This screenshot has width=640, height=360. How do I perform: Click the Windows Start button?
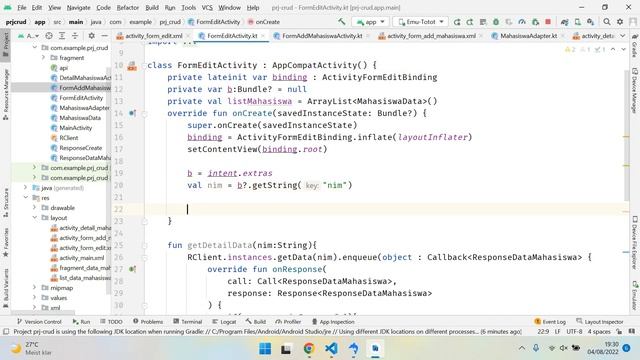(x=265, y=349)
